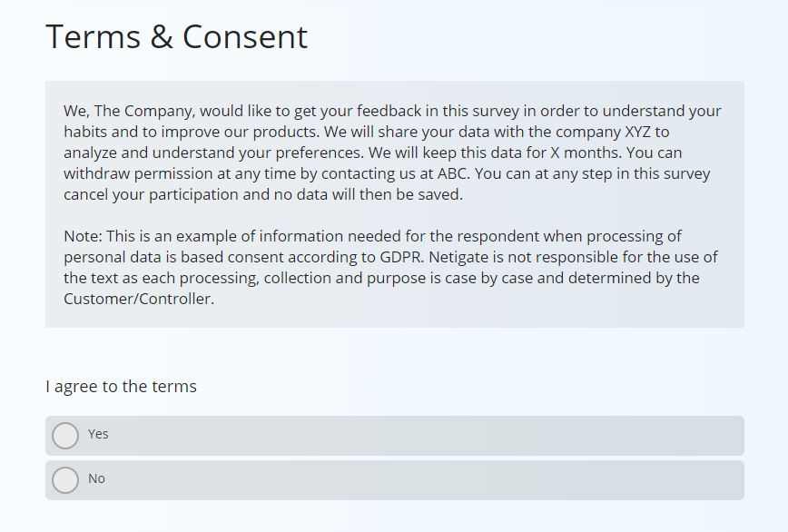788x532 pixels.
Task: Choose the 'No' answer label text
Action: click(x=96, y=478)
